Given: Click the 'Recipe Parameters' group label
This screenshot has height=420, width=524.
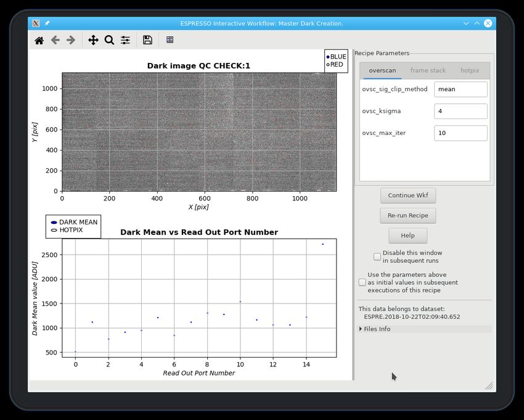Looking at the screenshot, I should point(382,53).
